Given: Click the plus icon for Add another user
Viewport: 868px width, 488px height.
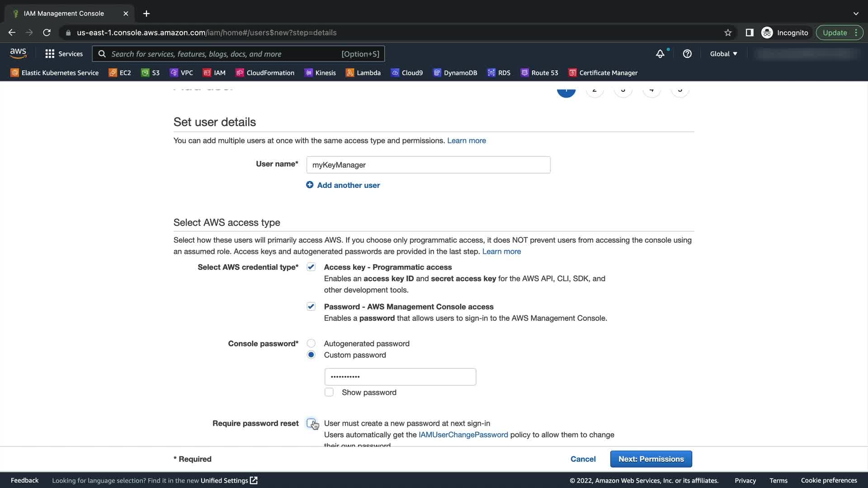Looking at the screenshot, I should pyautogui.click(x=310, y=185).
